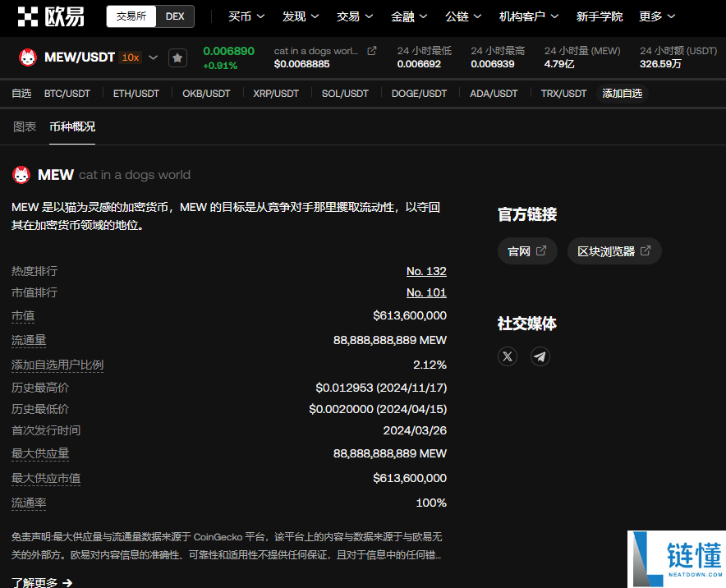
Task: Open the ADA/USDT quick pair
Action: (494, 94)
